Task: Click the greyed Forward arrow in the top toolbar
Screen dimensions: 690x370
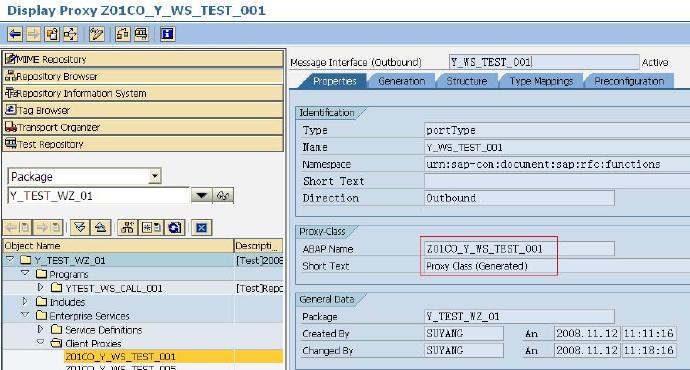Action: 33,34
